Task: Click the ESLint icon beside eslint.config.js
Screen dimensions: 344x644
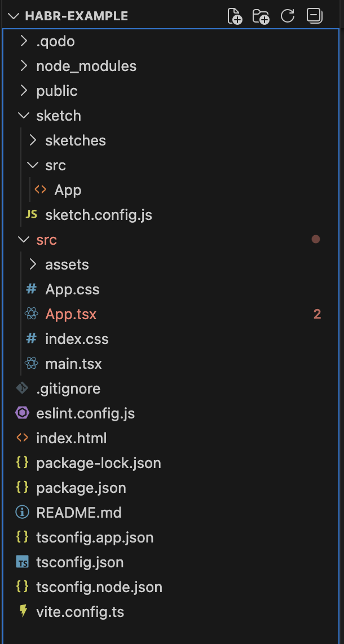Action: [21, 413]
